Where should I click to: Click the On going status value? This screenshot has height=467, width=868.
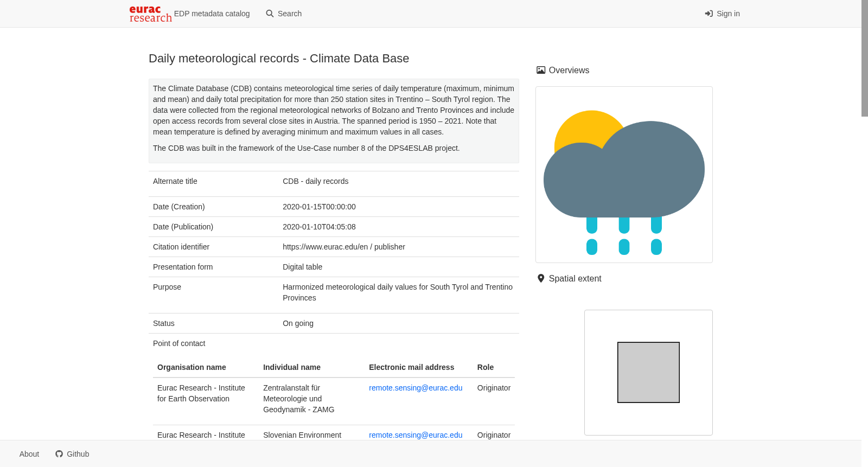298,323
